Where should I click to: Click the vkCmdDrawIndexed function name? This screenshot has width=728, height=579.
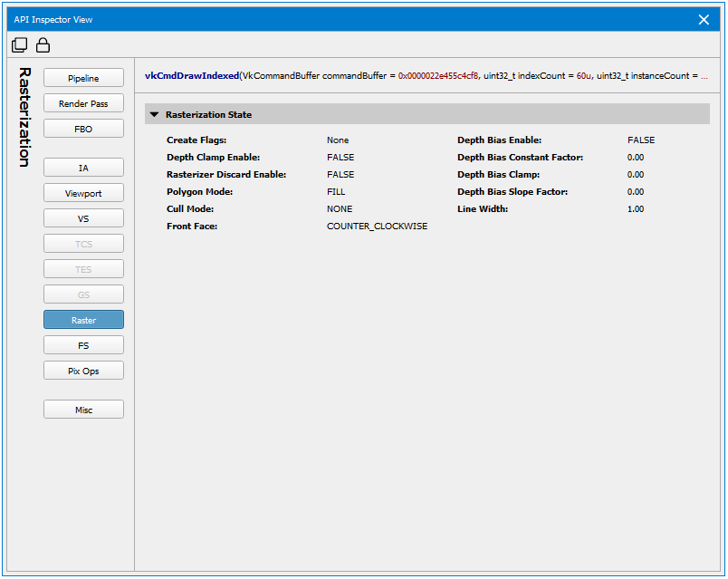(191, 76)
